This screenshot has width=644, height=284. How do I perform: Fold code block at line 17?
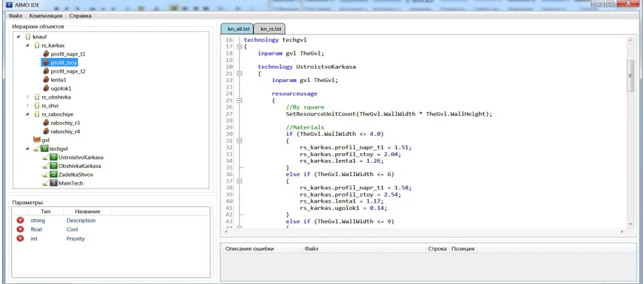pos(239,47)
